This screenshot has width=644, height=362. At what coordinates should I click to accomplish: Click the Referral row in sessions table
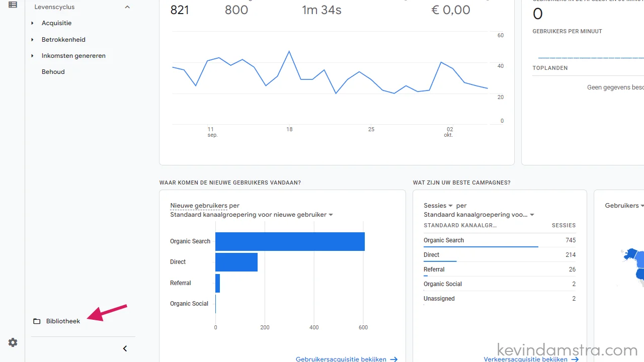tap(500, 269)
